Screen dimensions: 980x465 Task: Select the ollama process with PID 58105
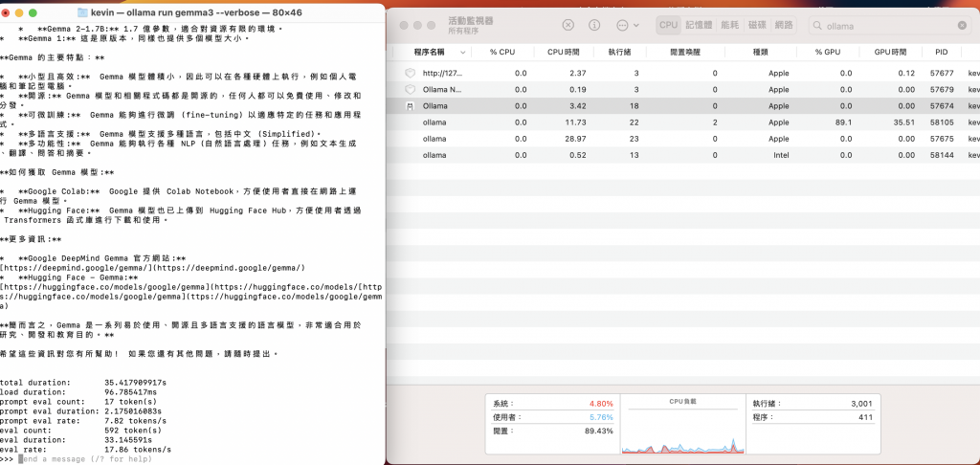683,122
